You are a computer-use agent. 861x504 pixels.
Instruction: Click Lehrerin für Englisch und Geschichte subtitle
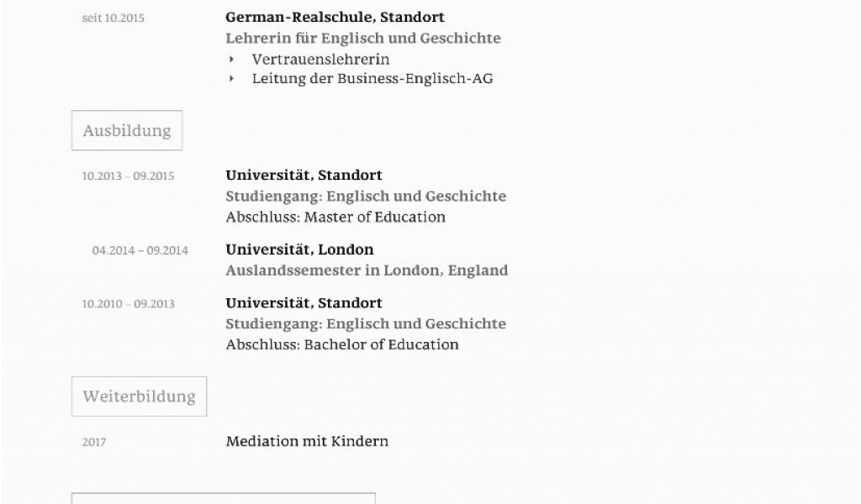pos(363,39)
